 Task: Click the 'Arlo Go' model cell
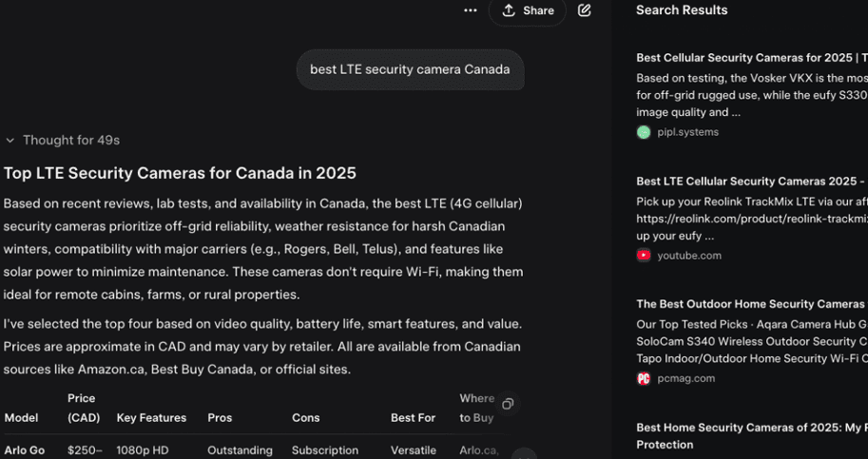click(24, 450)
